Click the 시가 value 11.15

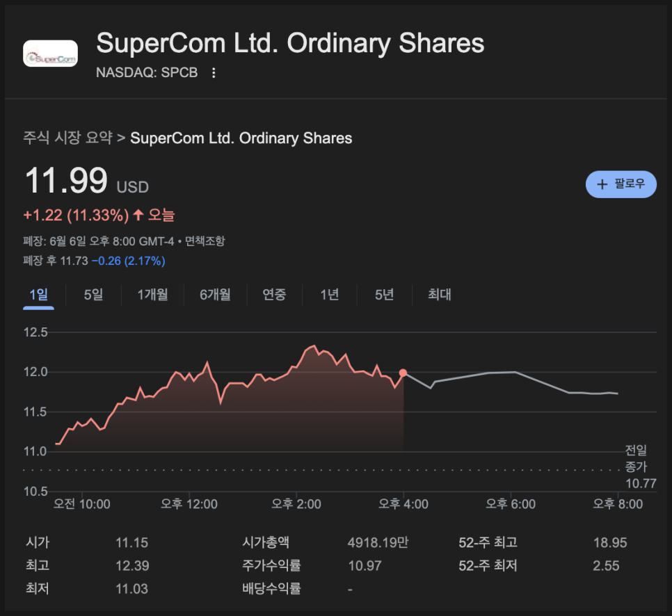[131, 543]
